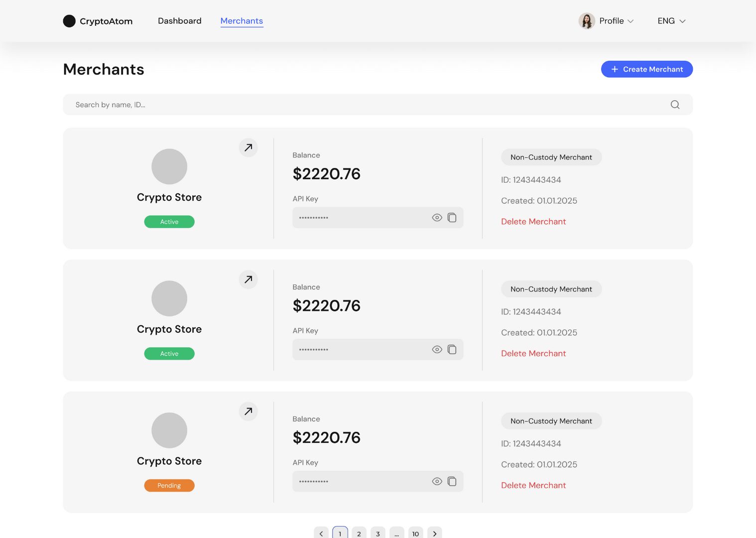This screenshot has height=538, width=756.
Task: Open the first merchant's arrow link icon
Action: click(x=248, y=147)
